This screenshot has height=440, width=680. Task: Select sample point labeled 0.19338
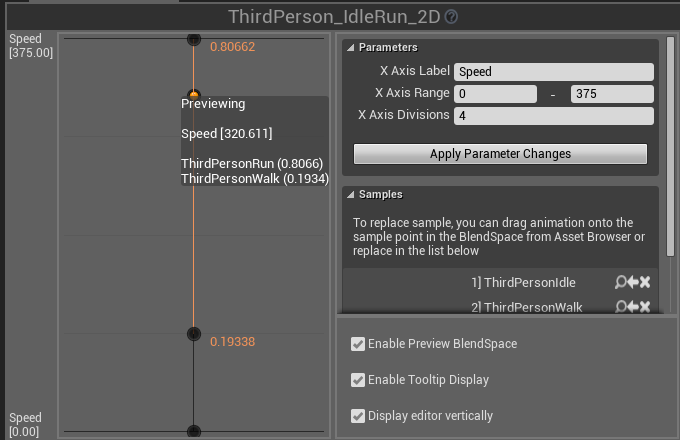point(194,334)
